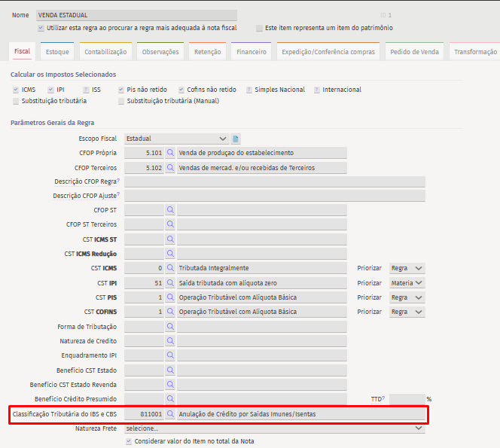Click the search icon beside CFOP Própria
The width and height of the screenshot is (500, 448).
(170, 153)
